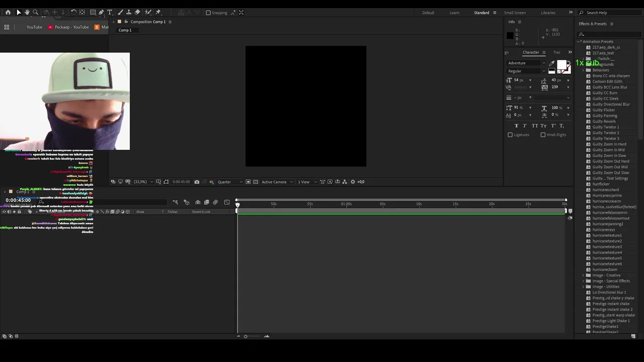This screenshot has width=644, height=362.
Task: Open the Regular font style dropdown
Action: (x=526, y=71)
